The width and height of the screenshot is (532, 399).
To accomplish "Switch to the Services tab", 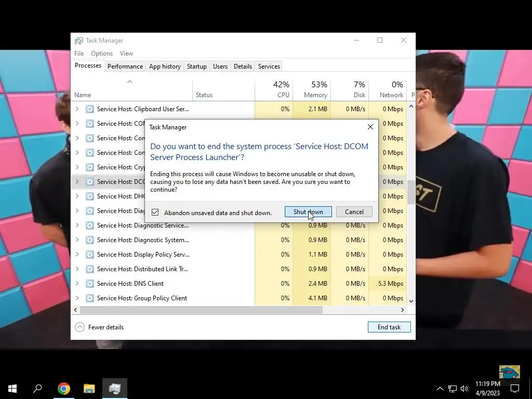I will point(269,66).
